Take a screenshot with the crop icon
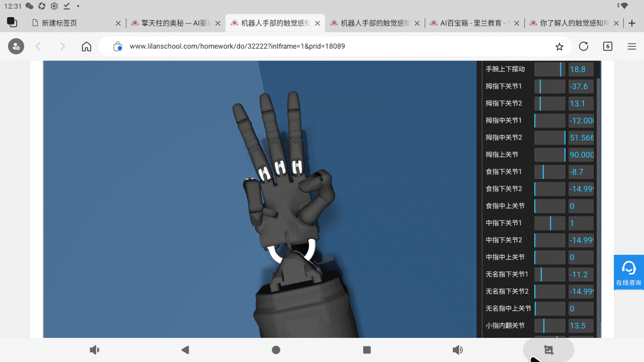 548,350
